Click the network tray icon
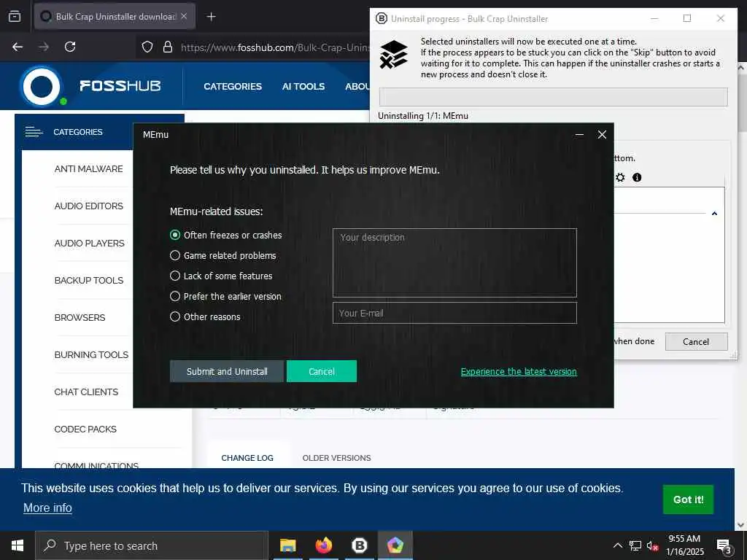 (x=635, y=545)
